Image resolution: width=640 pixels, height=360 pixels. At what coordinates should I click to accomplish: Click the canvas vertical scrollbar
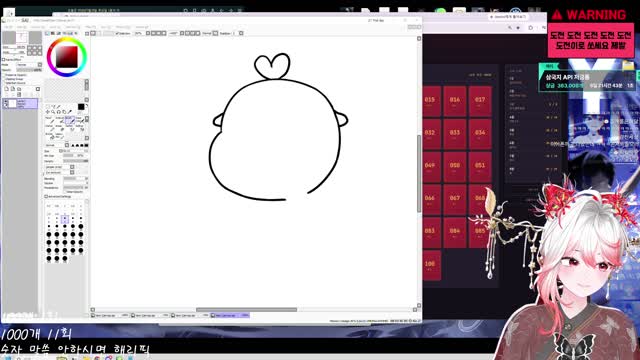pyautogui.click(x=419, y=173)
